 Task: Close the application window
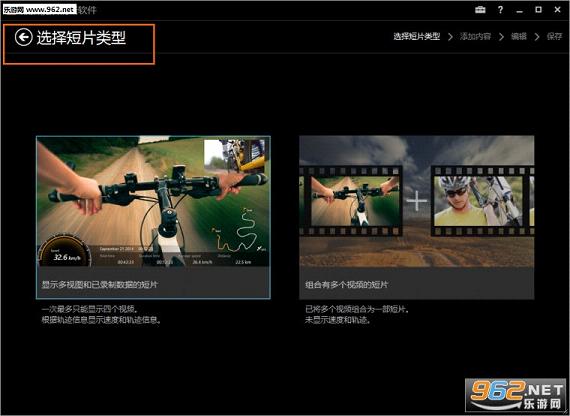(x=557, y=10)
